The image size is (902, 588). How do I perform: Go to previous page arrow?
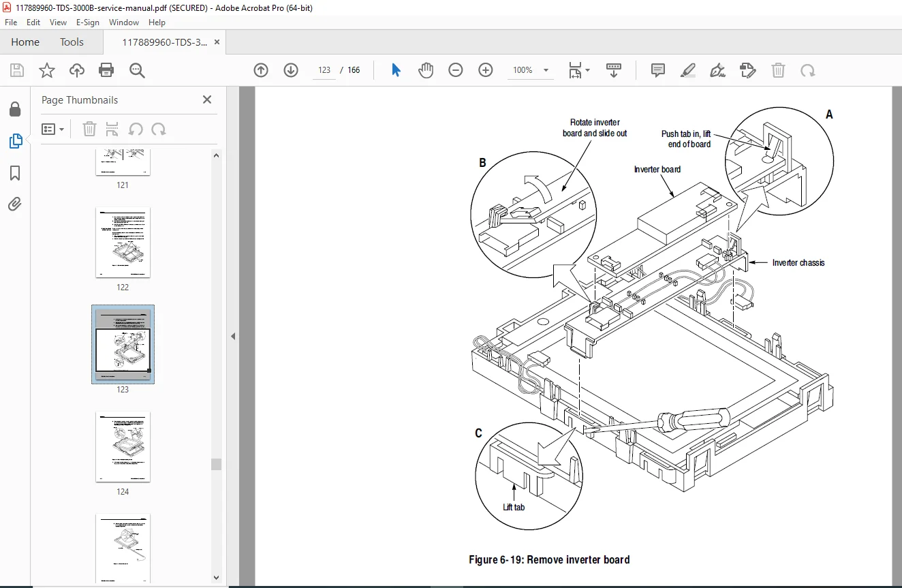261,70
